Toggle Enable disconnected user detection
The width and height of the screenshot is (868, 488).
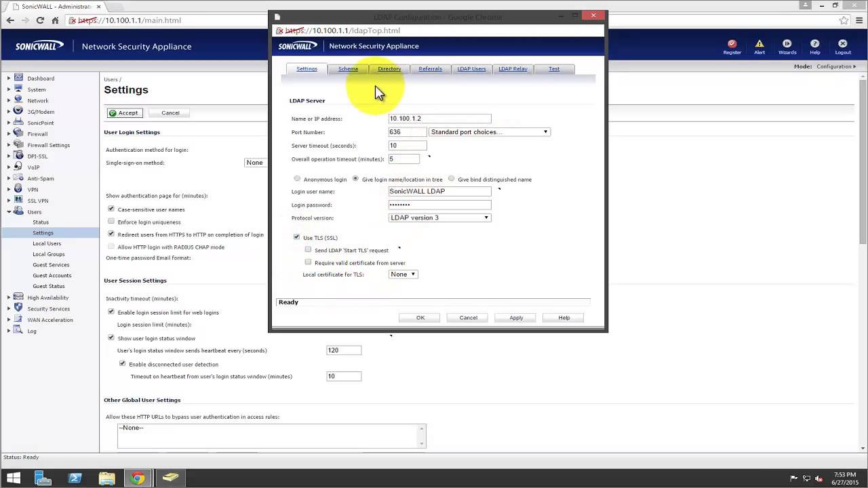(x=123, y=363)
